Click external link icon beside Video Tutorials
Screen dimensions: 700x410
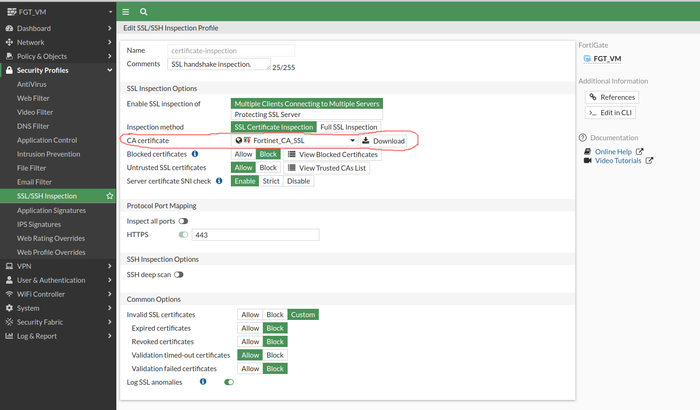(649, 160)
